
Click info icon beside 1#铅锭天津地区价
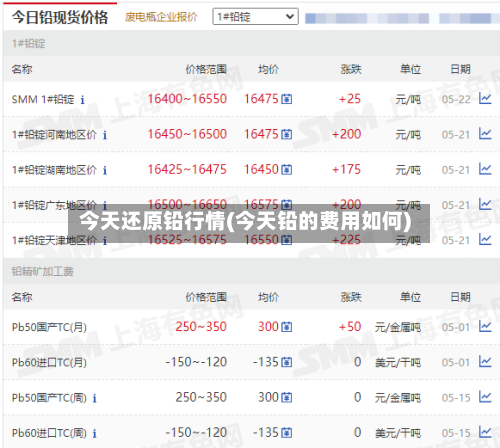(x=105, y=241)
